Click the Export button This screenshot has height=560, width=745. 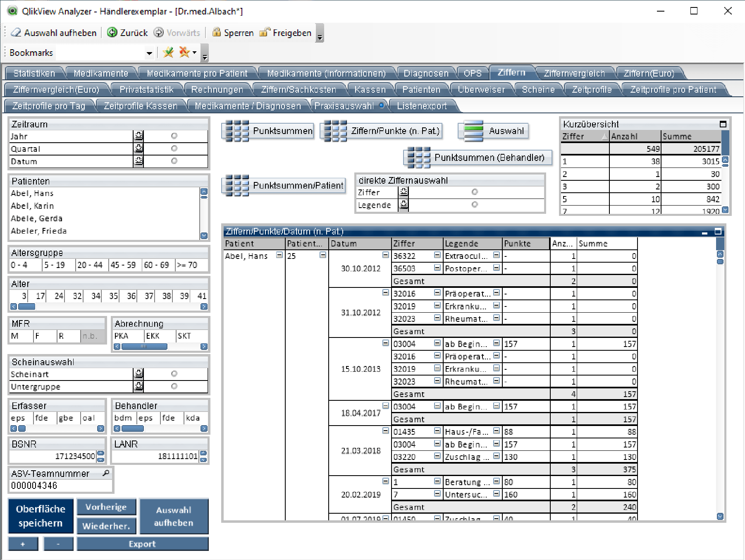tap(142, 544)
